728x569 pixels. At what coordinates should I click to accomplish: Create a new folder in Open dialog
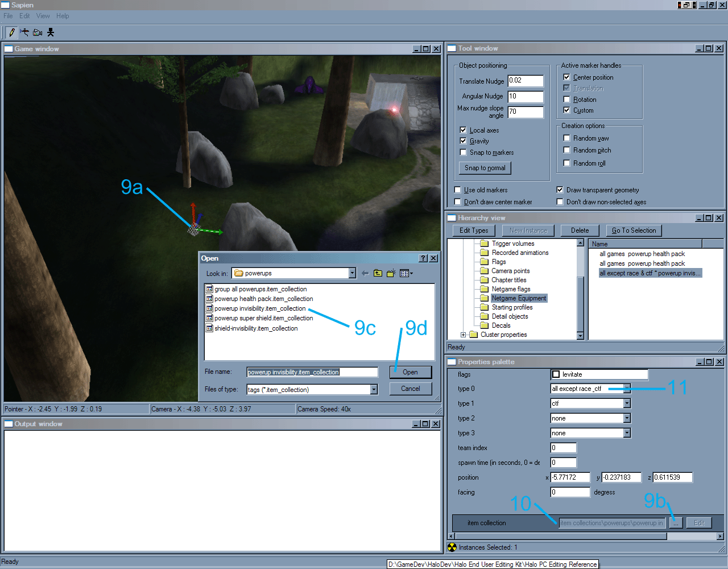point(391,274)
